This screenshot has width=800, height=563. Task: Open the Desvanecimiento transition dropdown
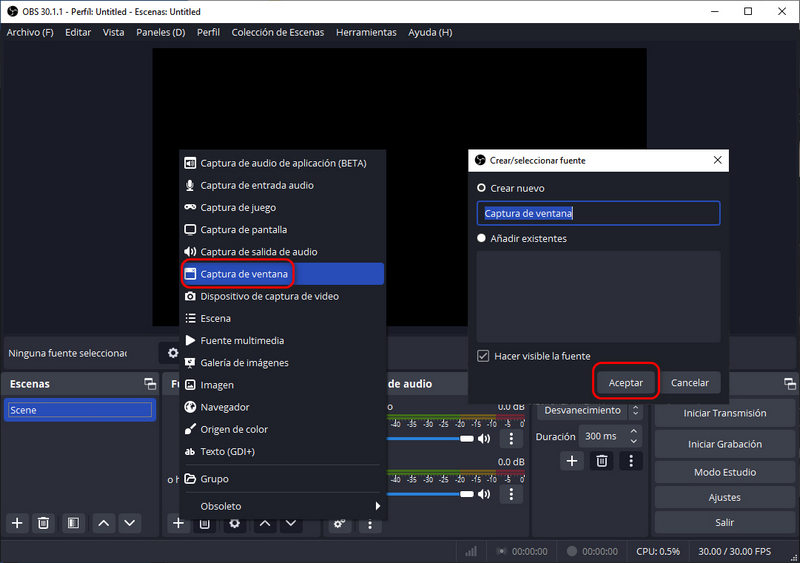pos(588,410)
